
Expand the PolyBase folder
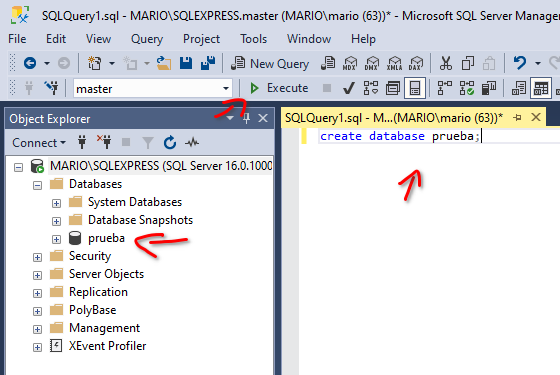37,311
